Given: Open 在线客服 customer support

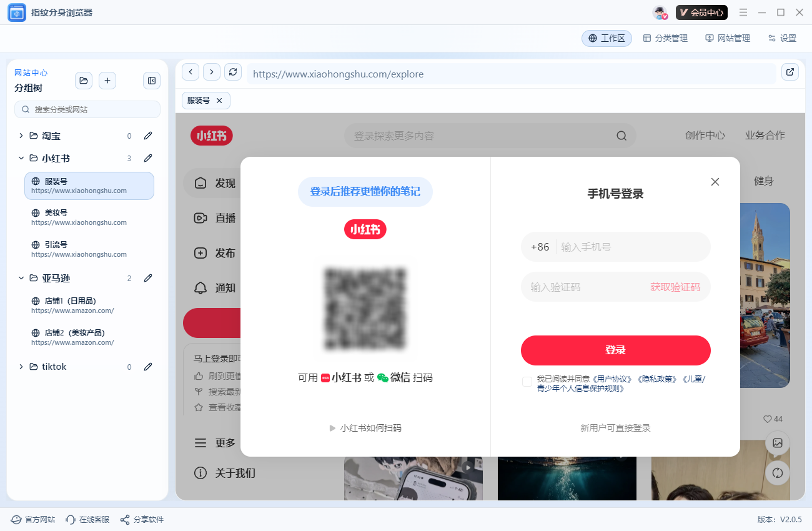Looking at the screenshot, I should coord(87,520).
